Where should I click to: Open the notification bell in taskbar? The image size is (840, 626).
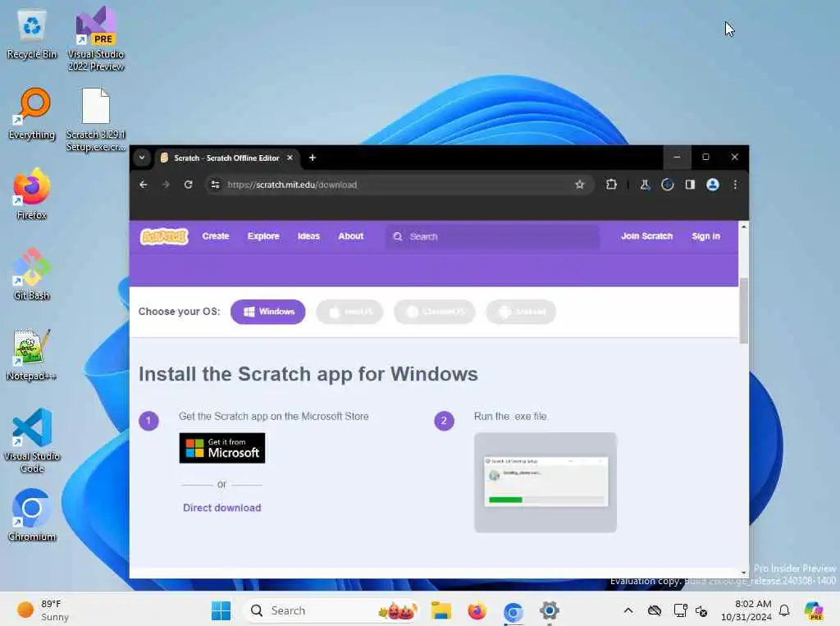pos(784,610)
